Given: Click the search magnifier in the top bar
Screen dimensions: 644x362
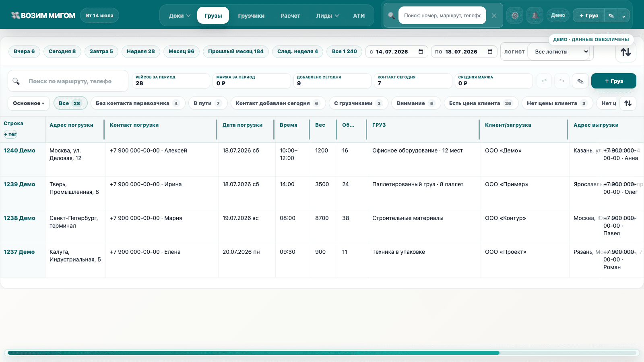Looking at the screenshot, I should (x=391, y=16).
